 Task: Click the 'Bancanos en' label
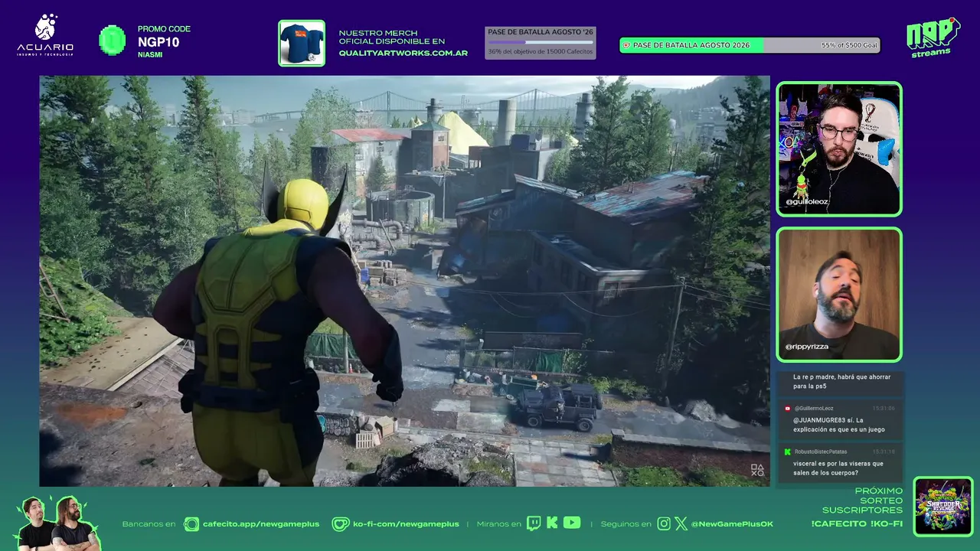pyautogui.click(x=149, y=524)
